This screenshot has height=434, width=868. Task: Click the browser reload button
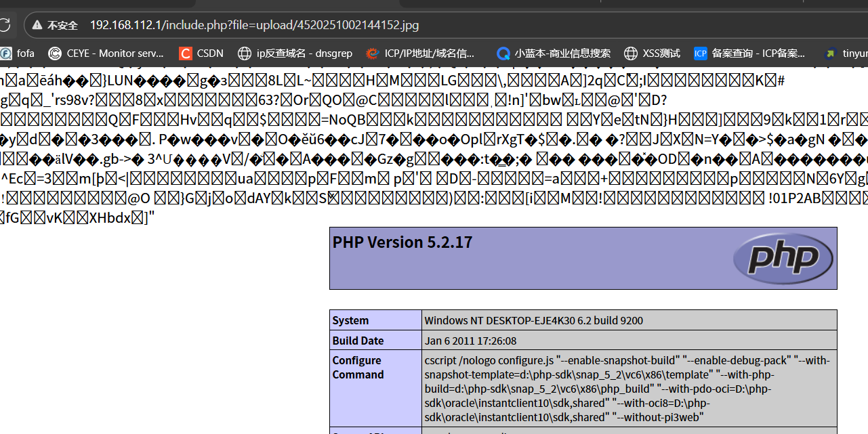click(x=4, y=25)
